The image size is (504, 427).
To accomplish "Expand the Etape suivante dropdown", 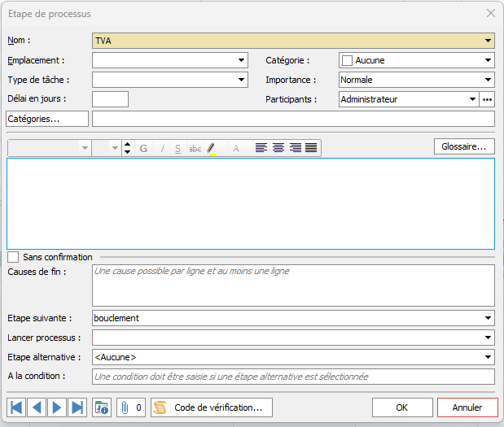I will click(x=488, y=318).
